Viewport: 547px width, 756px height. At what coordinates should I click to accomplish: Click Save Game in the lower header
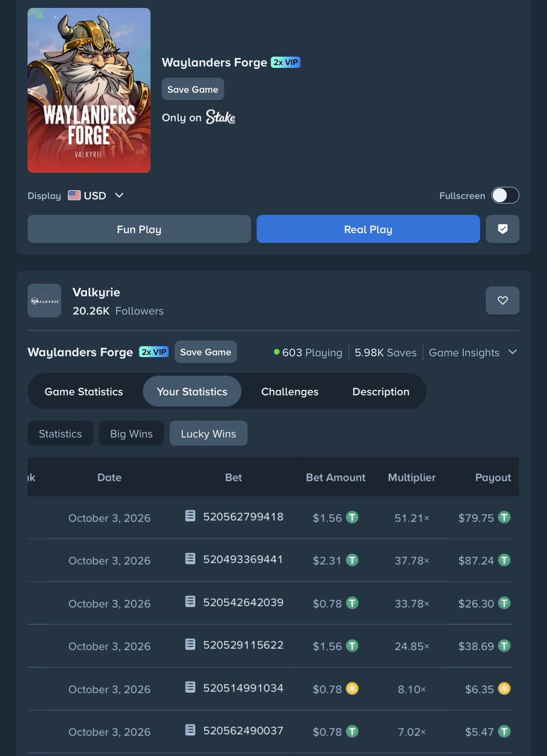(206, 352)
